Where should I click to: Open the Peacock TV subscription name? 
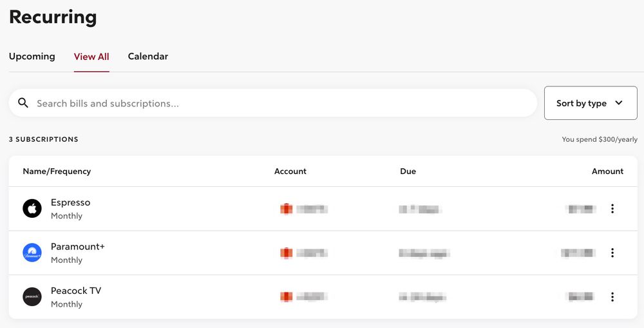pyautogui.click(x=76, y=291)
